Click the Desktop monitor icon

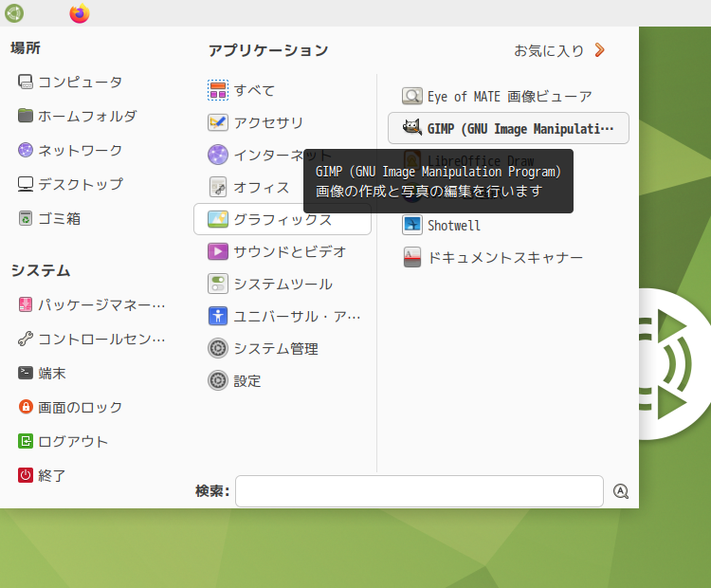point(26,184)
